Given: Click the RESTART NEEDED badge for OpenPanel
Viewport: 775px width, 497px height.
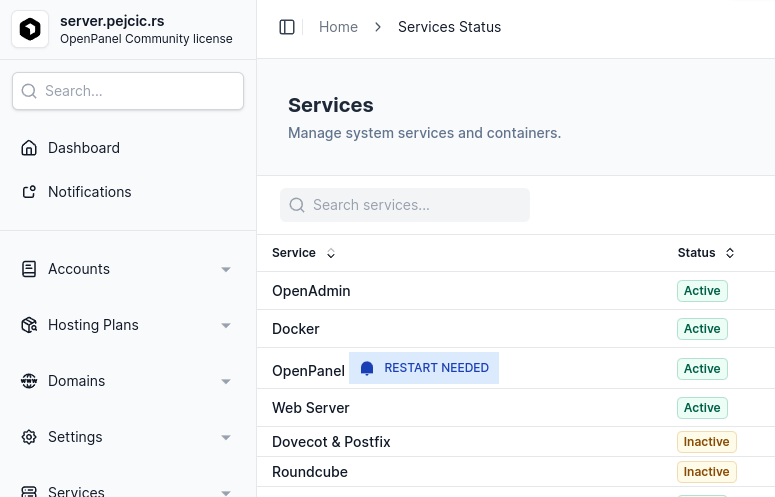Looking at the screenshot, I should (424, 368).
